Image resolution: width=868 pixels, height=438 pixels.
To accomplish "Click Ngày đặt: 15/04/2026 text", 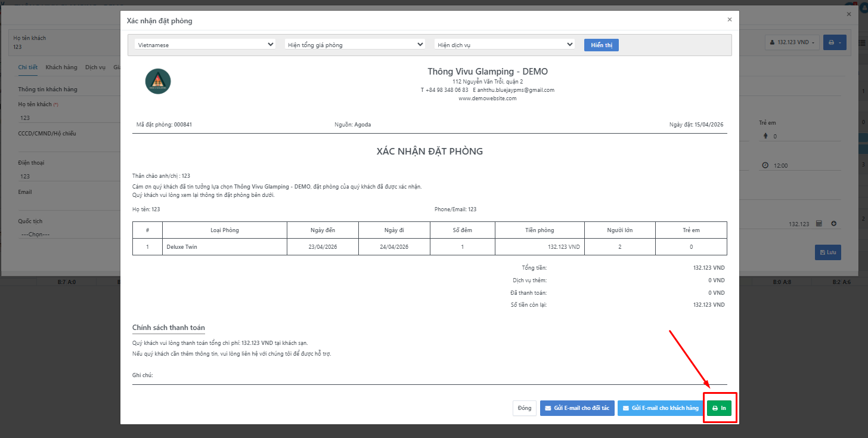I will point(696,125).
